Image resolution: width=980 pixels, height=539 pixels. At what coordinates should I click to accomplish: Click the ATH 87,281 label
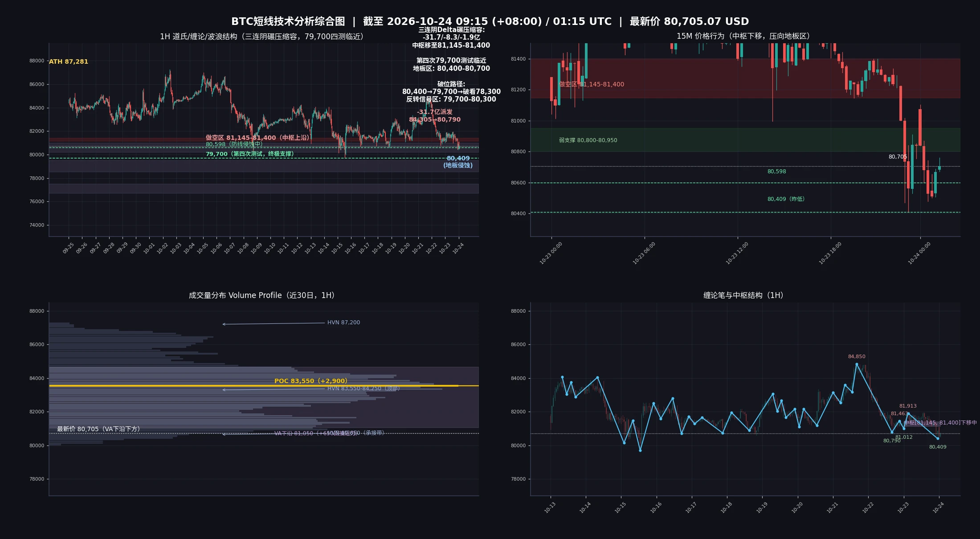coord(69,61)
